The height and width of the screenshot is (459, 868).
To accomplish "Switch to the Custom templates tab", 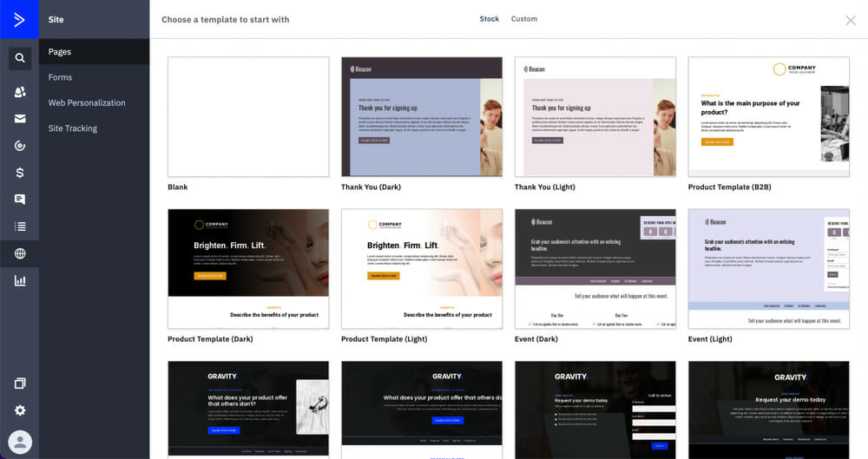I will tap(523, 19).
